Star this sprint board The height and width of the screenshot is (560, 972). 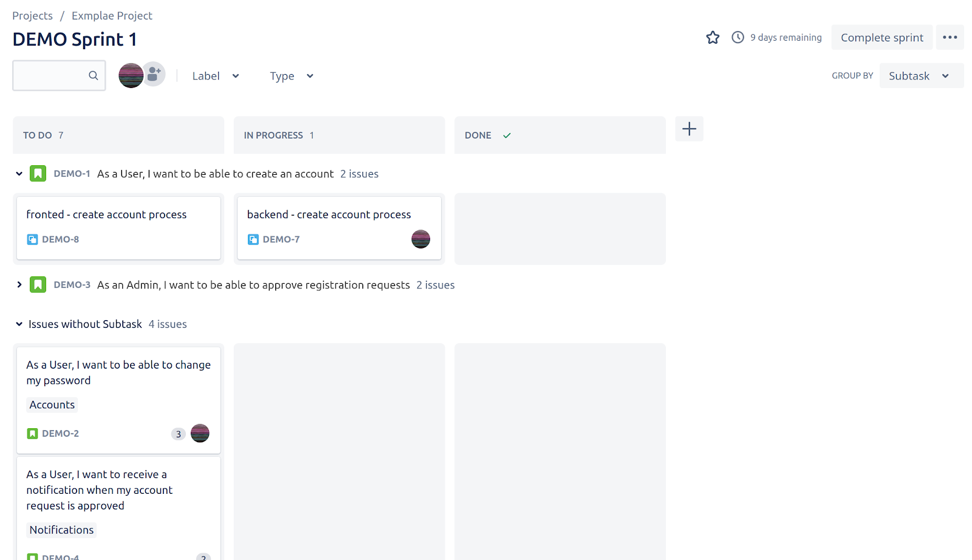713,38
